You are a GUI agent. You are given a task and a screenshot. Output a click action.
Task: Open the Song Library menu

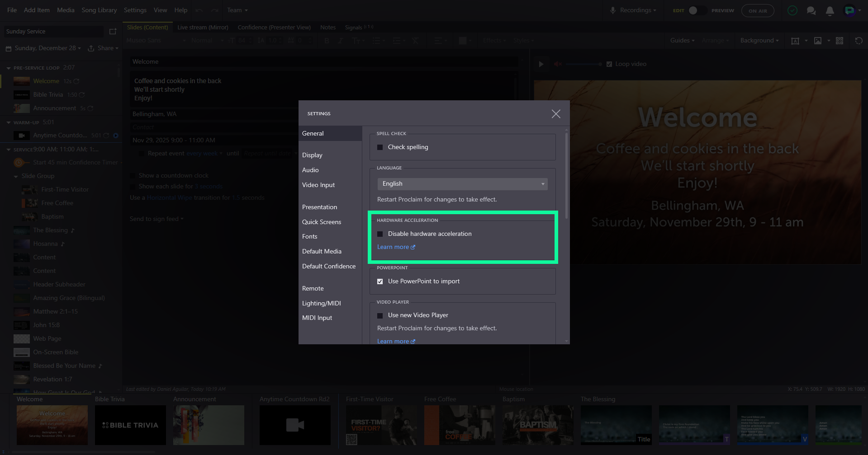click(99, 10)
